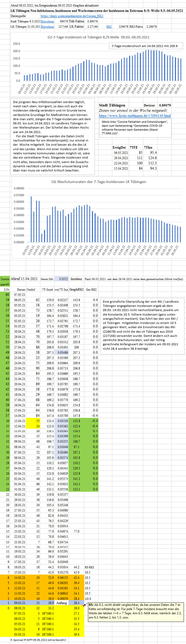The image size is (186, 644).
Task: Select the Geom.Mit. label cell
Action: [x=47, y=279]
